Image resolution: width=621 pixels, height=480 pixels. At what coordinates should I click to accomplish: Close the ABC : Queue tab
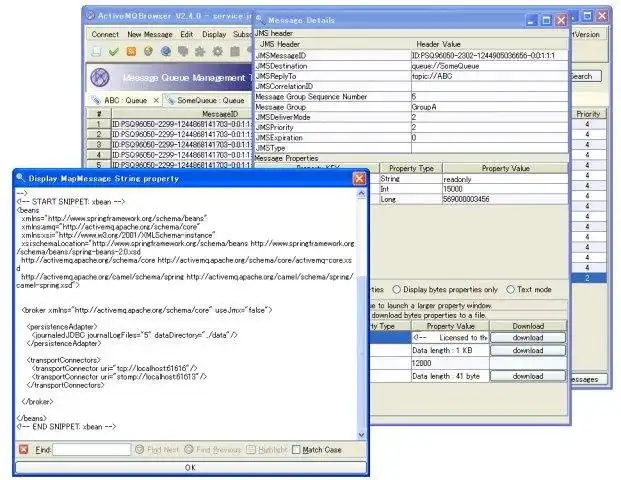[156, 100]
